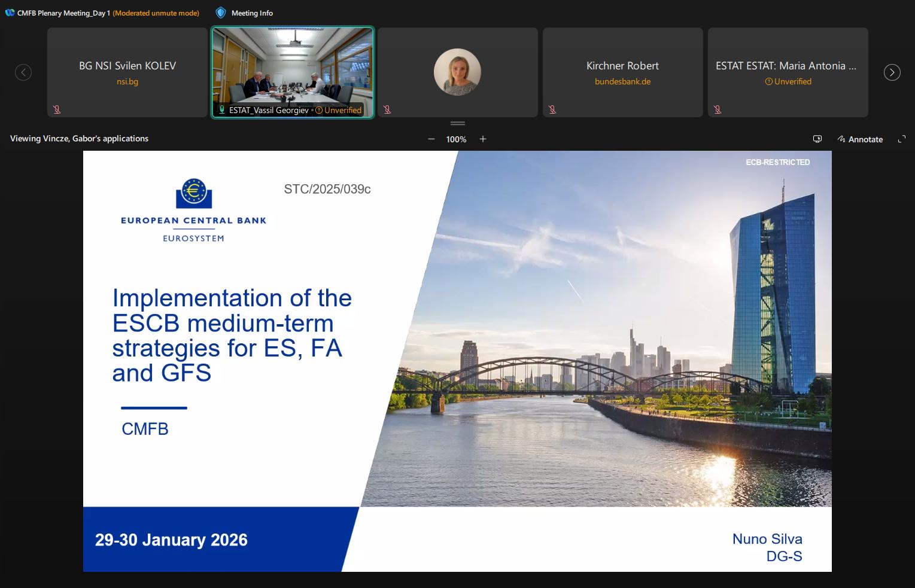Image resolution: width=915 pixels, height=588 pixels.
Task: Click muted mic icon on Kirchner Robert tile
Action: point(552,109)
